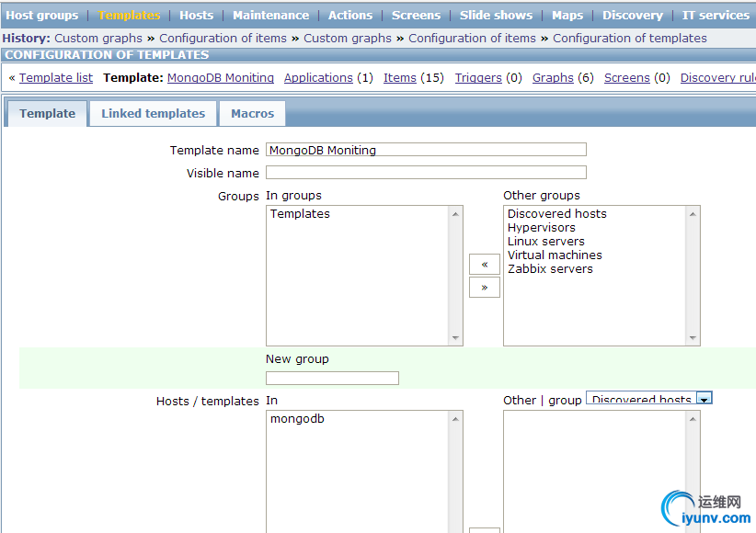View the template's Triggers

[x=478, y=77]
